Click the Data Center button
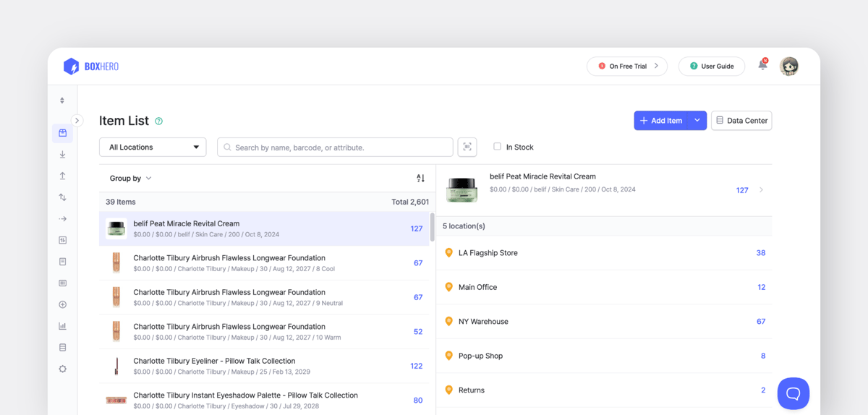This screenshot has height=415, width=868. pyautogui.click(x=741, y=121)
